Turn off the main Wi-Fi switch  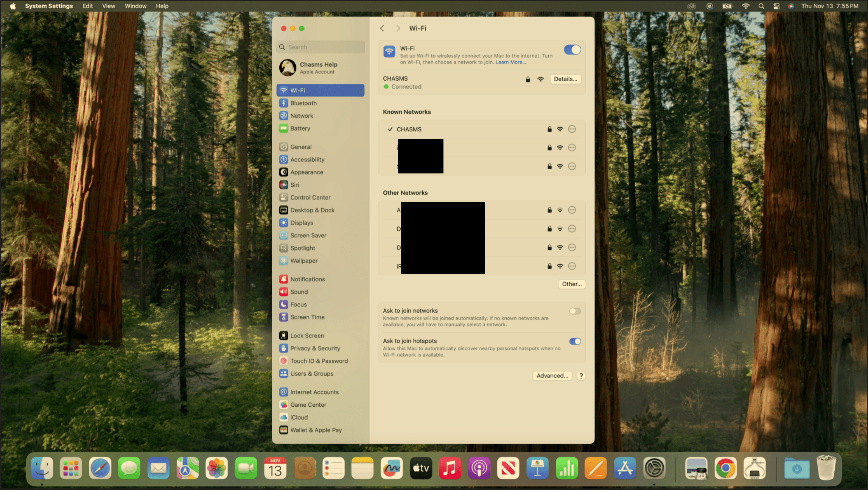(x=572, y=50)
